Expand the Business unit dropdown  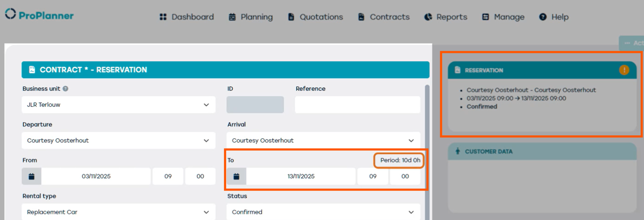click(x=206, y=105)
